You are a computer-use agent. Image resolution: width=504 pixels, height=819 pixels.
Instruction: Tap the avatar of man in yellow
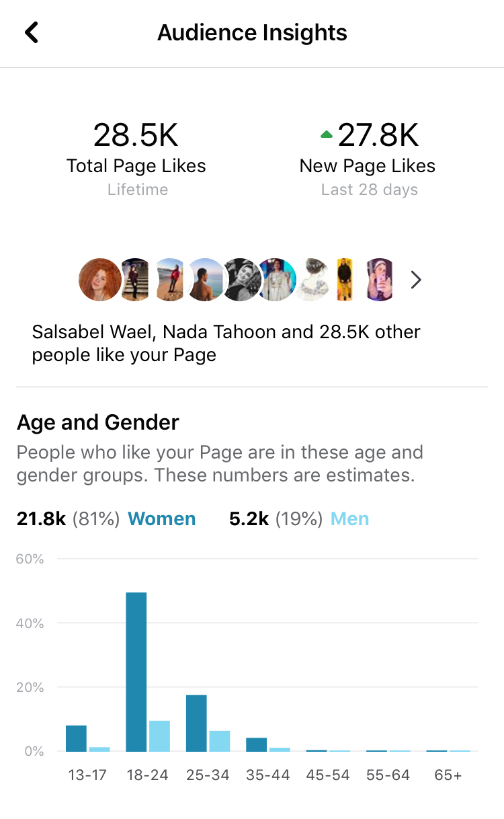(344, 280)
